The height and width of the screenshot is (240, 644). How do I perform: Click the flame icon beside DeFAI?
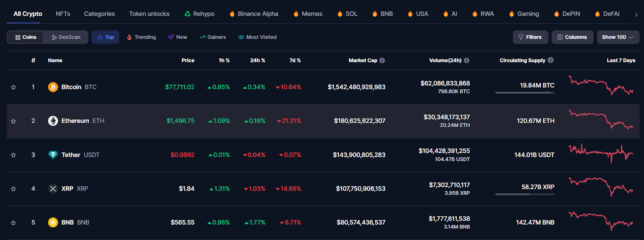click(x=598, y=14)
